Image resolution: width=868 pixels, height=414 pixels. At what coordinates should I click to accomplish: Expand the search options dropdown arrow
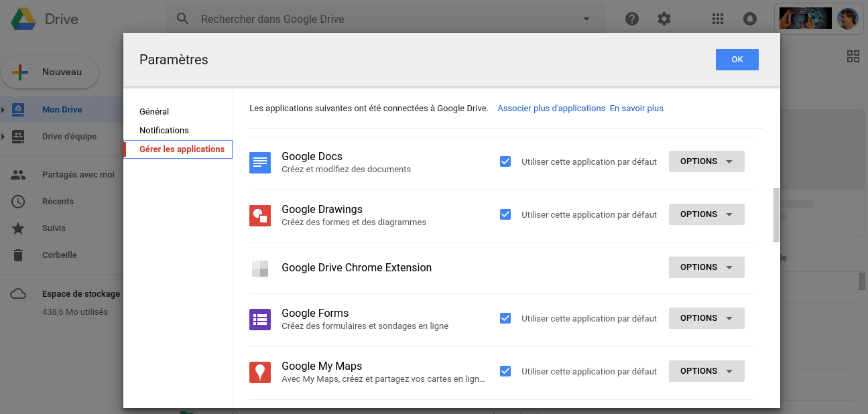tap(586, 19)
